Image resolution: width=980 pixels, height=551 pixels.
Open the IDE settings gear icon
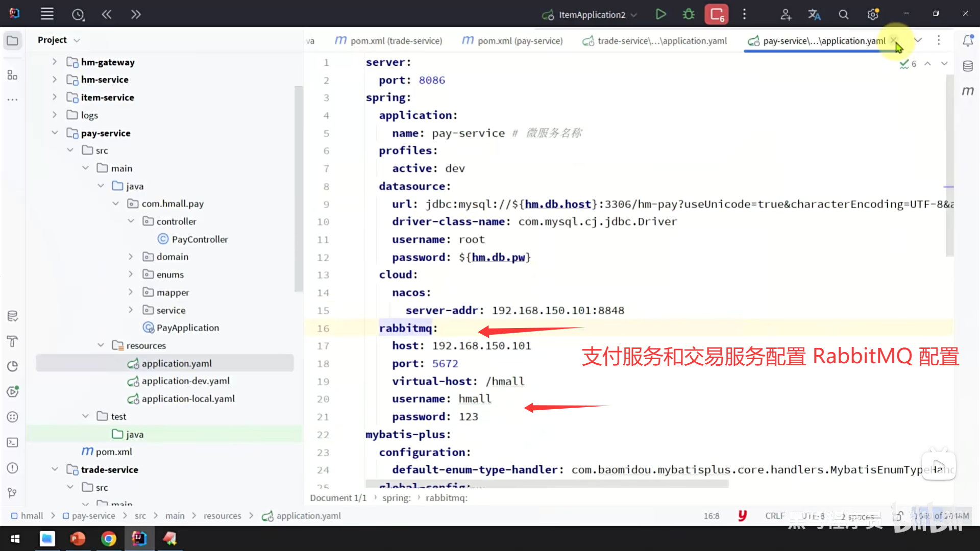(x=873, y=15)
